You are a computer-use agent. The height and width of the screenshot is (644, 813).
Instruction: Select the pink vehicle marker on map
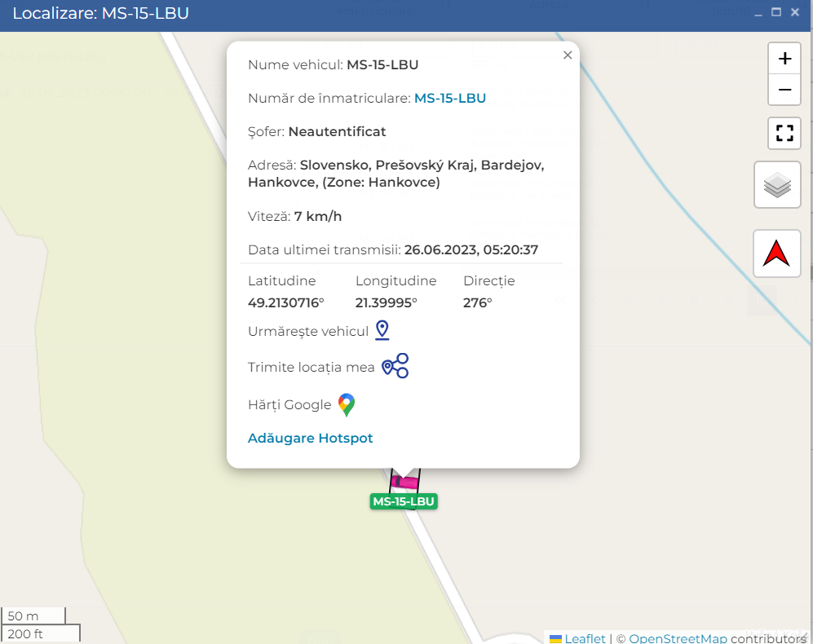pos(404,482)
